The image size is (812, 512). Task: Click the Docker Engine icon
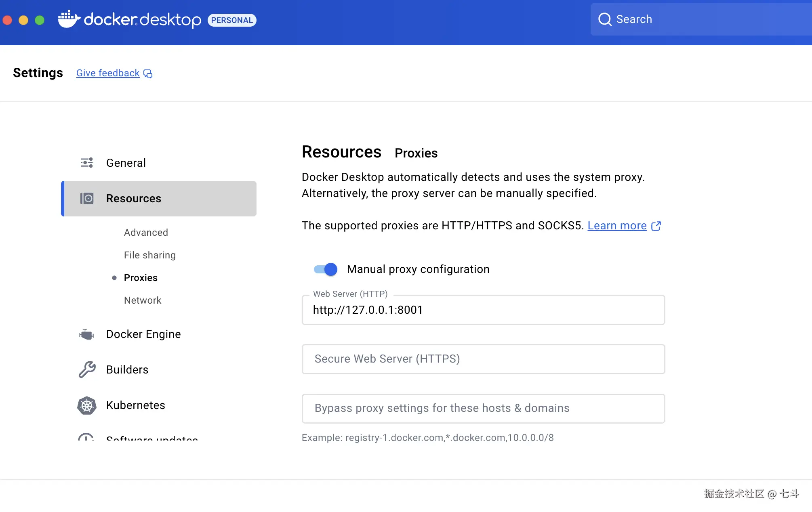point(87,334)
